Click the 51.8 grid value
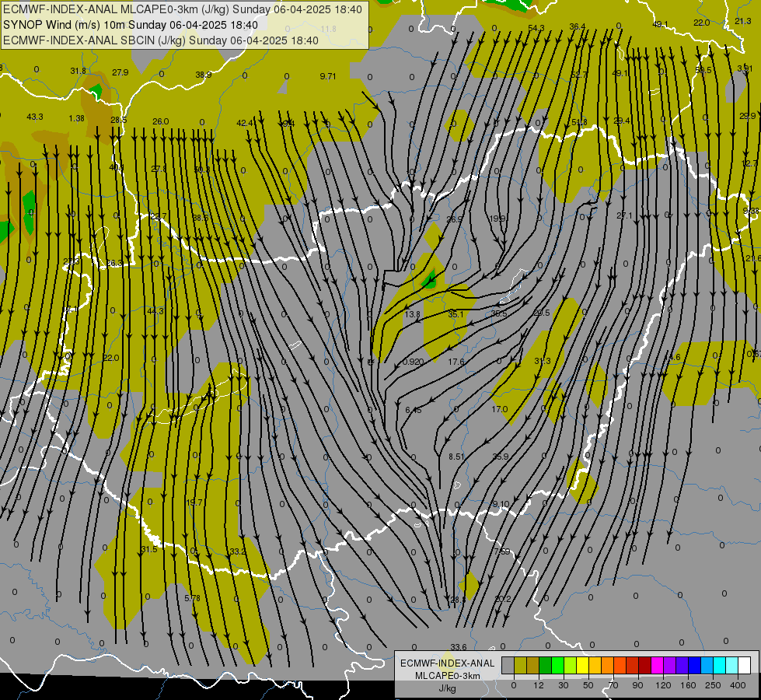Viewport: 761px width, 700px height. click(x=579, y=122)
